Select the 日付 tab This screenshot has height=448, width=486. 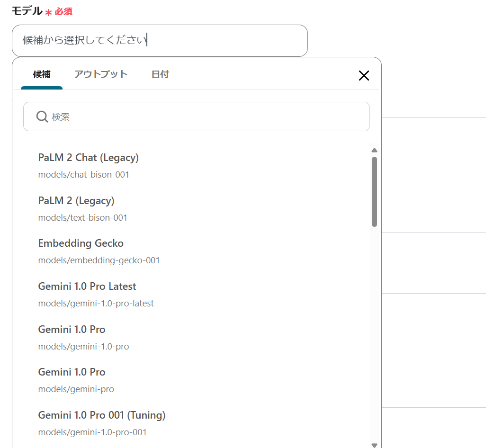(160, 74)
